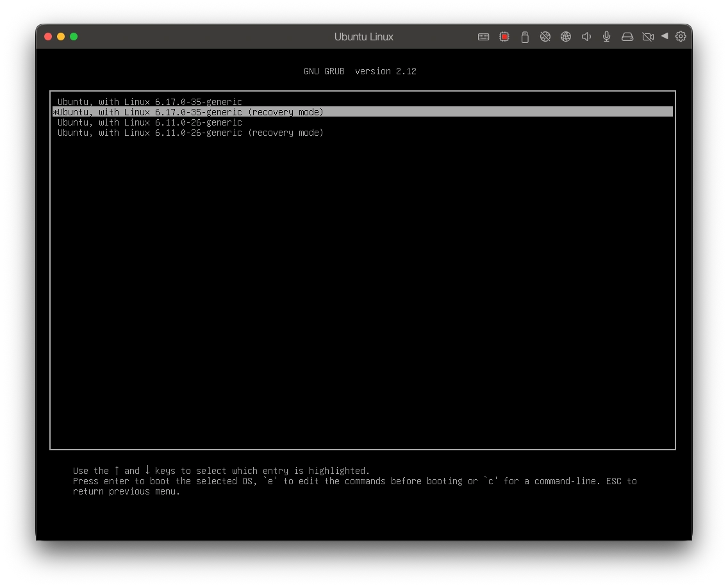Select Ubuntu, with Linux 6.17.0-35-generic entry
Screen dimensions: 728x588
363,102
